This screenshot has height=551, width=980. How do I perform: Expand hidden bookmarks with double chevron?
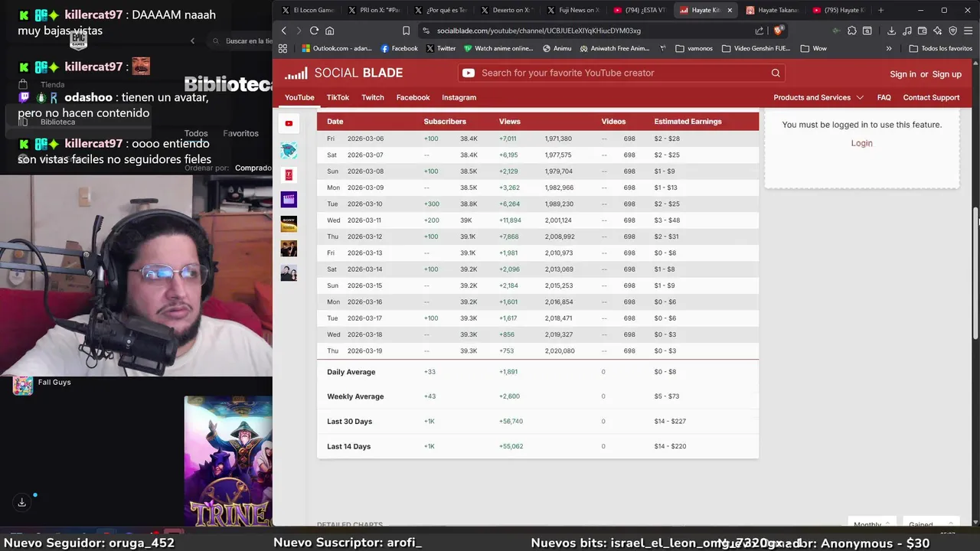pyautogui.click(x=889, y=48)
